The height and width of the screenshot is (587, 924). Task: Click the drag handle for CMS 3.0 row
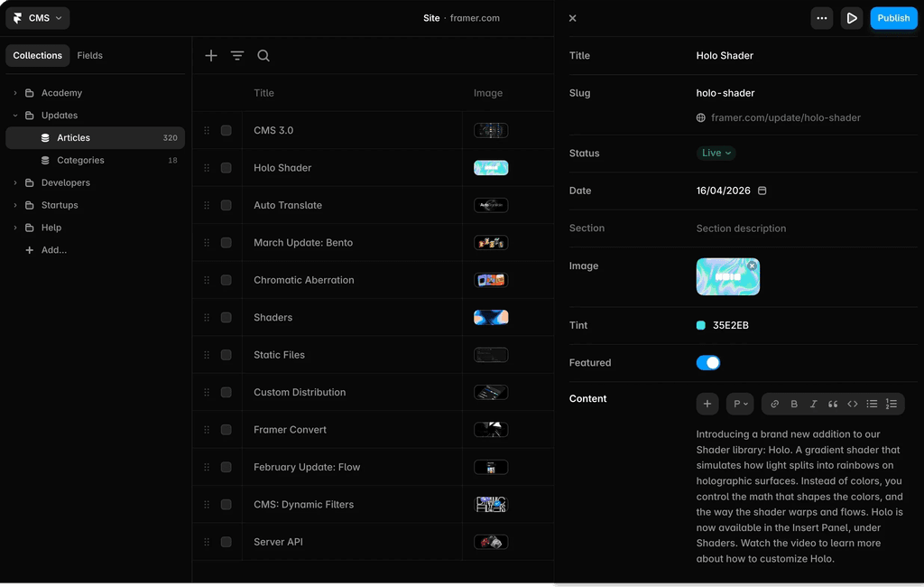[207, 130]
